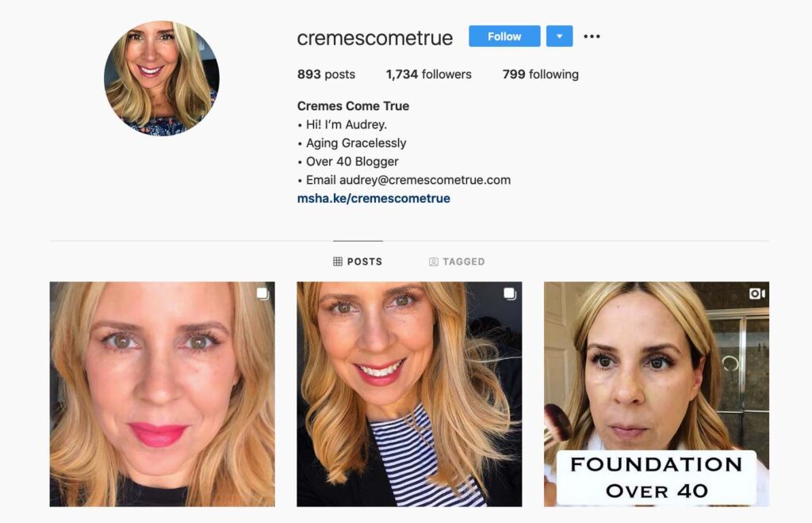Screen dimensions: 812x523
Task: Click the cremescometrue username heading
Action: [375, 38]
